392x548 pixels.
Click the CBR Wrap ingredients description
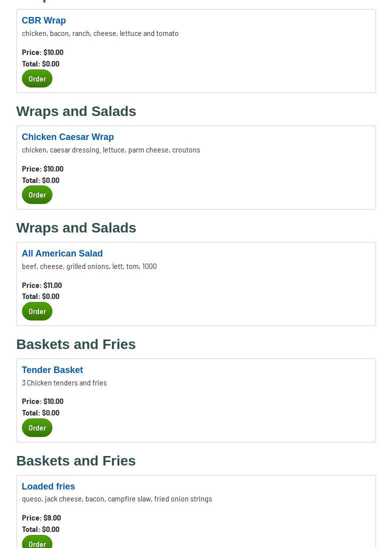click(x=100, y=33)
